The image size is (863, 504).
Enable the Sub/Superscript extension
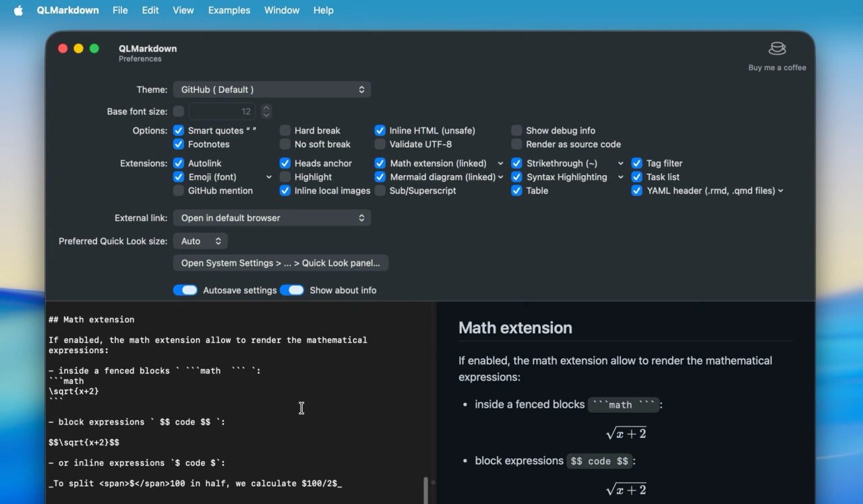[380, 191]
